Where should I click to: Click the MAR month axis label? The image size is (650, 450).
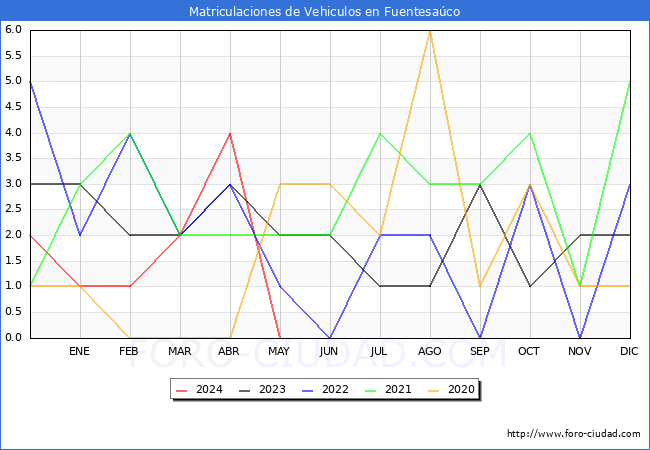(x=179, y=351)
